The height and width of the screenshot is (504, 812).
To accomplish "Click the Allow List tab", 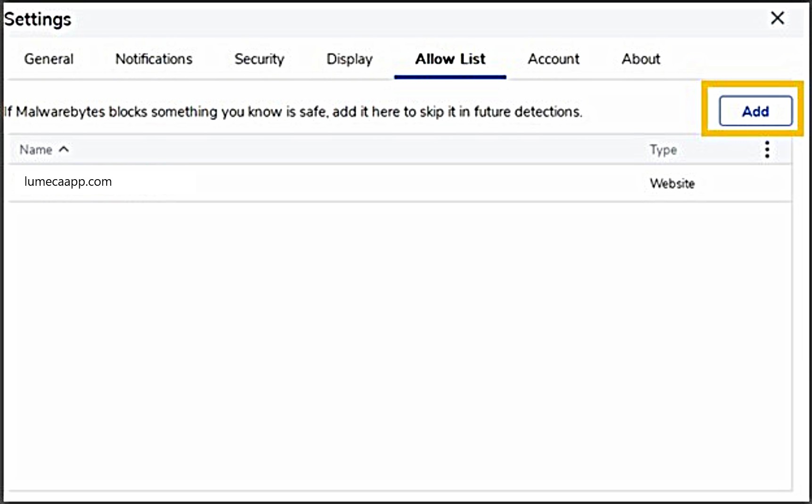I will tap(450, 59).
